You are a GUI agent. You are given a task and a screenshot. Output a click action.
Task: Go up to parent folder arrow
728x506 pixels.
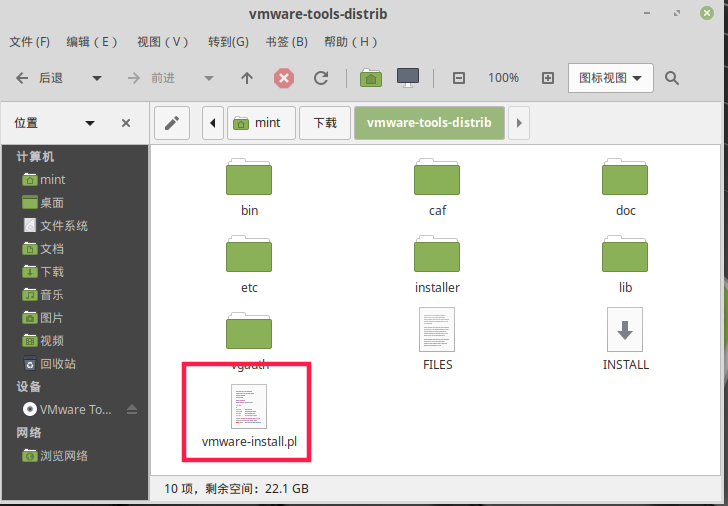(247, 78)
